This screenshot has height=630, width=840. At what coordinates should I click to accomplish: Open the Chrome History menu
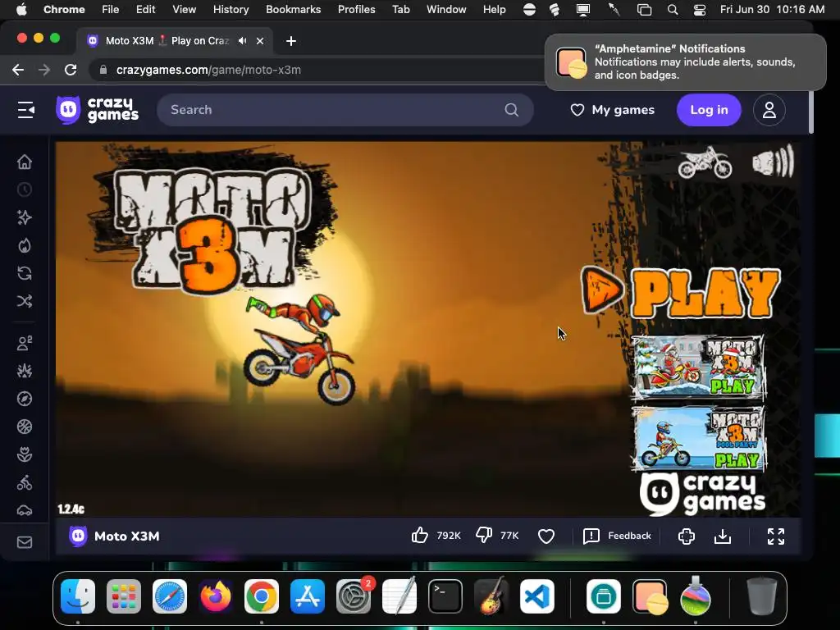tap(231, 9)
